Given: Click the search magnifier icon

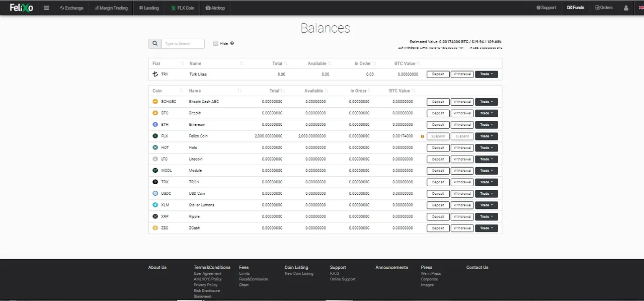Looking at the screenshot, I should (x=154, y=44).
